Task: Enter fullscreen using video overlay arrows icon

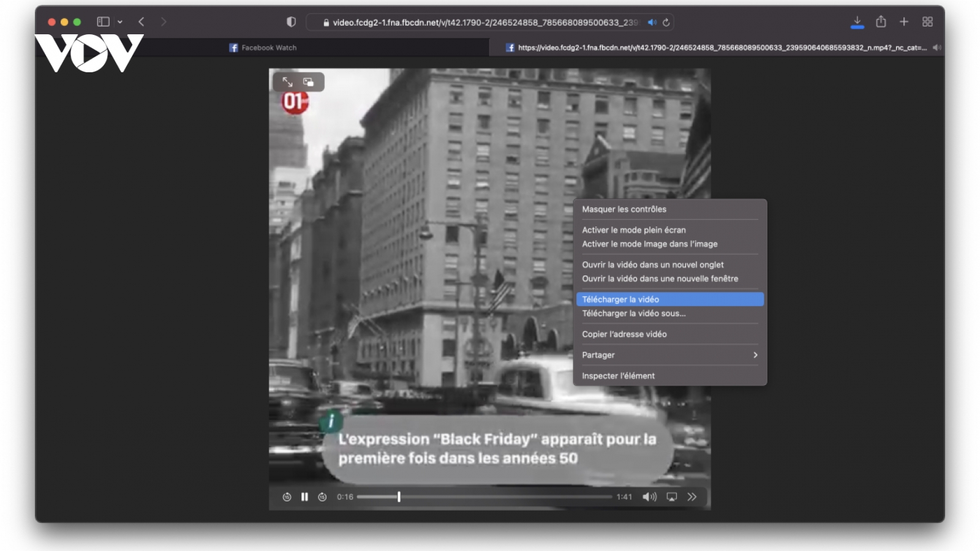Action: (x=287, y=82)
